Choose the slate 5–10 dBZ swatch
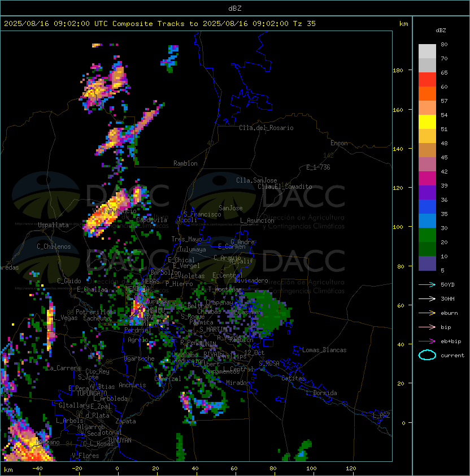Screen dimensions: 470x476 tap(427, 263)
